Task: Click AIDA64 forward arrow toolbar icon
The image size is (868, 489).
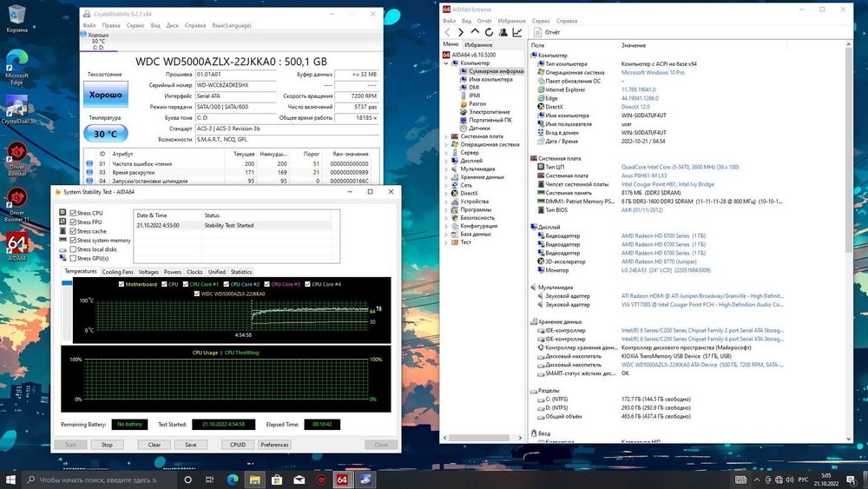Action: [461, 32]
